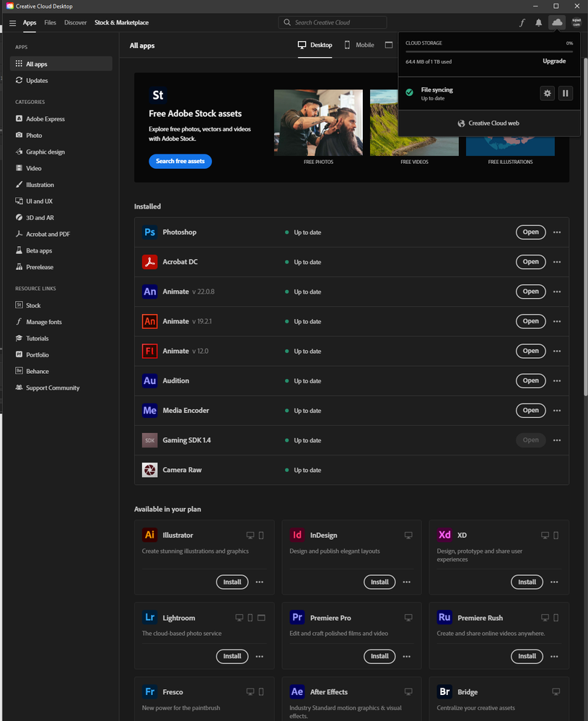
Task: Install Lightroom
Action: coord(232,656)
